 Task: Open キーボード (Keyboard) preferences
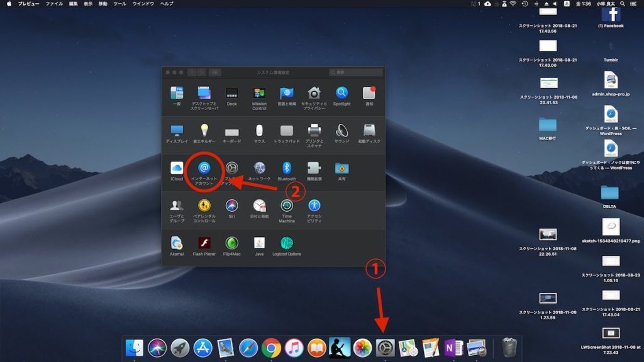click(x=231, y=133)
